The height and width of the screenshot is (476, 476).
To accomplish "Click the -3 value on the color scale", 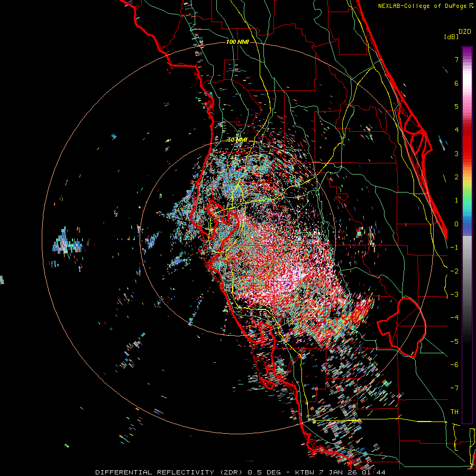I will coord(454,295).
